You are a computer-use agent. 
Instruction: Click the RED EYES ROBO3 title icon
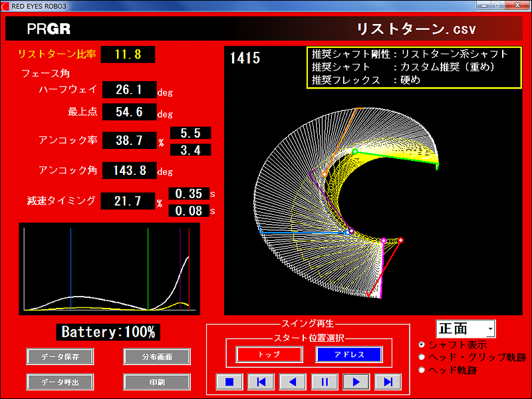coord(6,5)
